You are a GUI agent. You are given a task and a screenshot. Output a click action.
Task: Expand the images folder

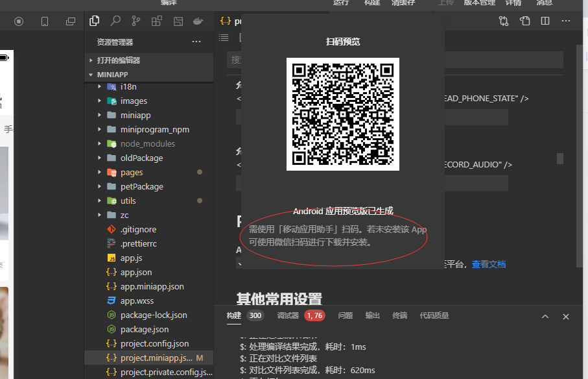149,101
